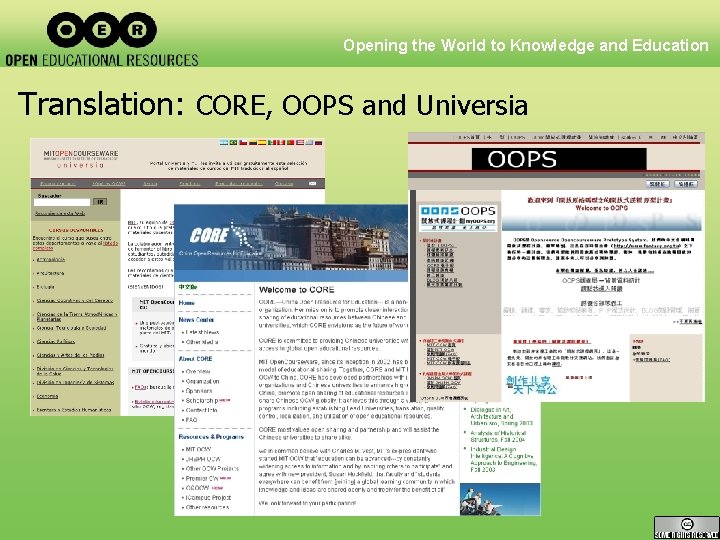The height and width of the screenshot is (540, 720).
Task: Click the Spain flag on Universia page
Action: click(262, 142)
